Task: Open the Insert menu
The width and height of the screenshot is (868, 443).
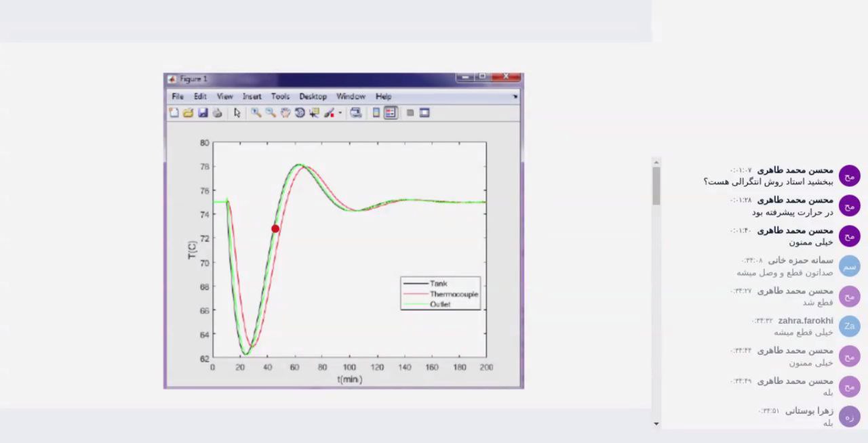Action: point(252,96)
